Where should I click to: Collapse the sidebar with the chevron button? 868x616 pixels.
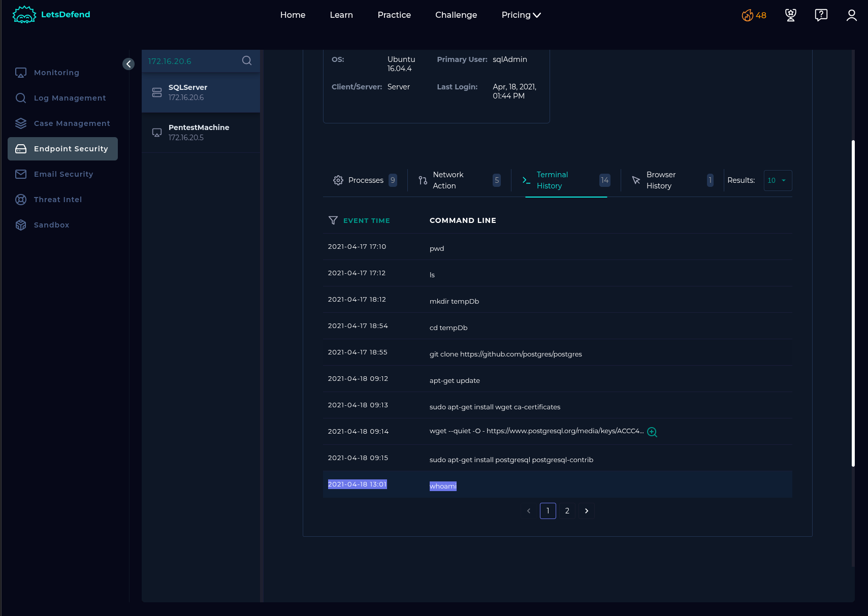(x=128, y=64)
